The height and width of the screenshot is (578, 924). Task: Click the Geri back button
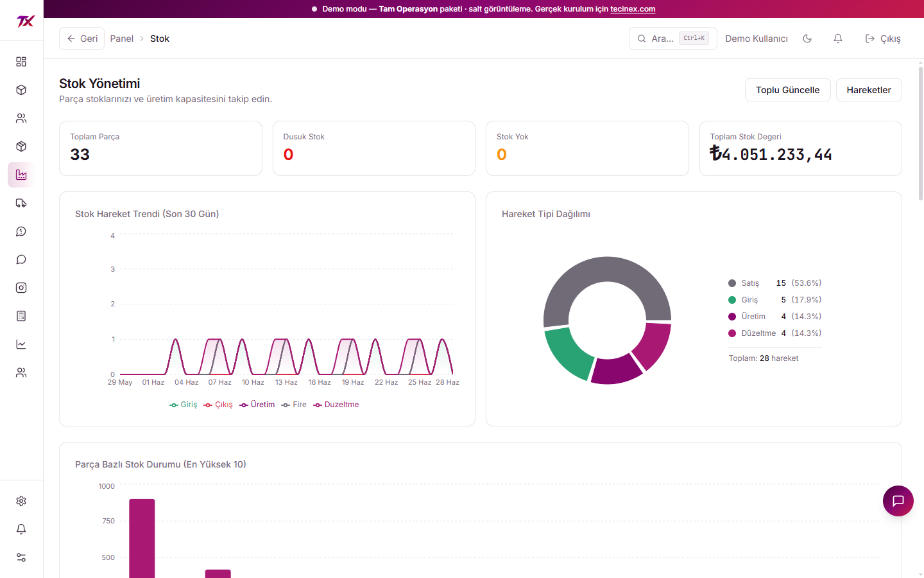(82, 39)
